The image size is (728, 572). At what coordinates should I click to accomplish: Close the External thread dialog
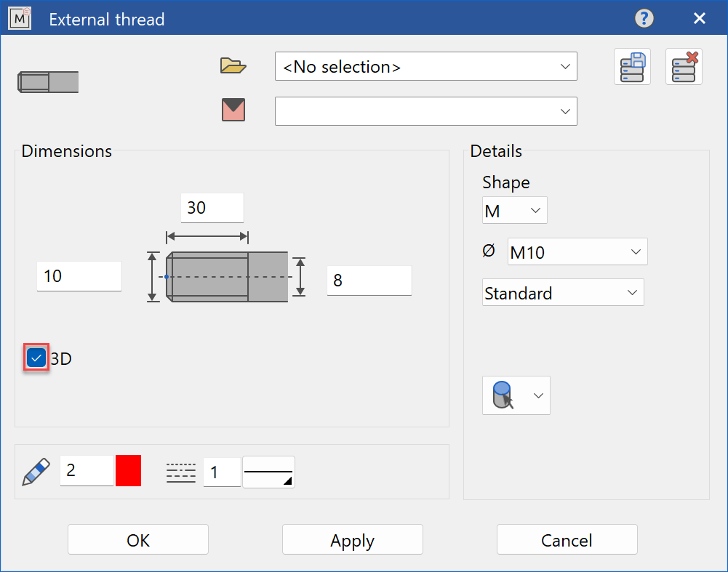(x=699, y=19)
